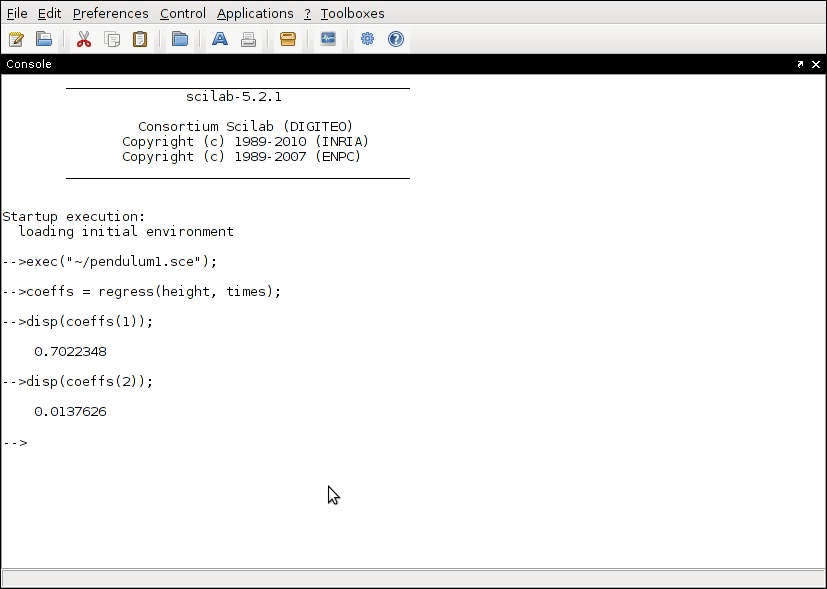Open the Applications menu
827x589 pixels.
(255, 13)
